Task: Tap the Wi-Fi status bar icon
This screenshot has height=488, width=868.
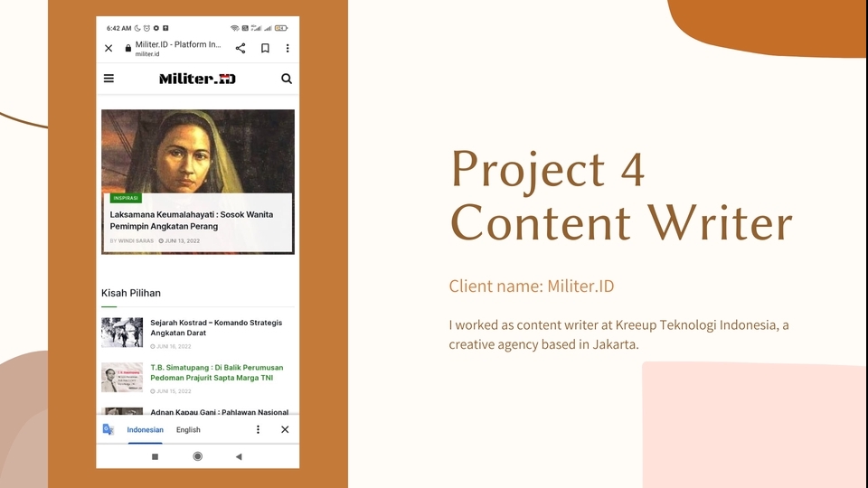Action: pyautogui.click(x=235, y=28)
